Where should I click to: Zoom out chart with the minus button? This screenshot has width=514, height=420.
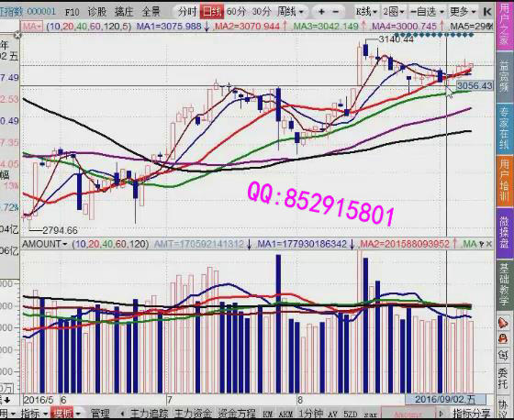click(336, 12)
